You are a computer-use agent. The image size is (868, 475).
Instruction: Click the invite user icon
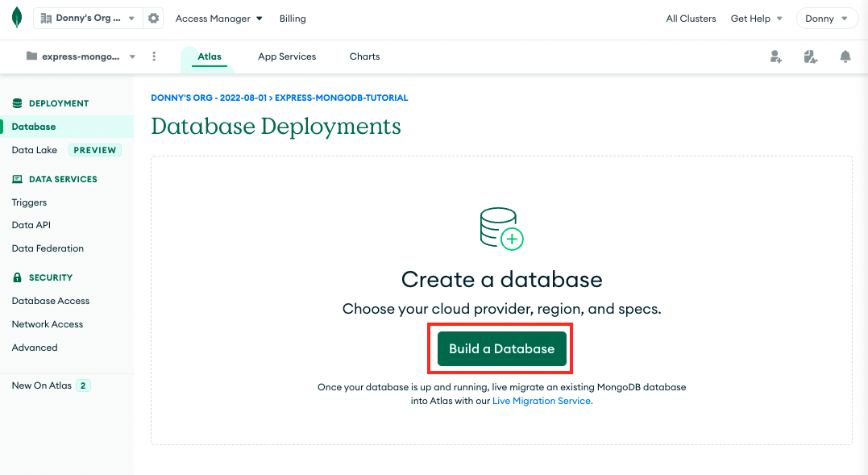pyautogui.click(x=775, y=56)
